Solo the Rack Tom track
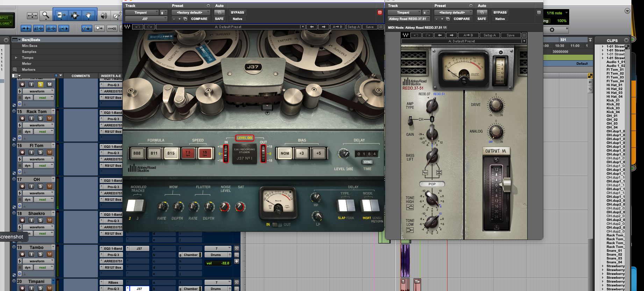Viewport: 644px width, 291px height. [41, 118]
